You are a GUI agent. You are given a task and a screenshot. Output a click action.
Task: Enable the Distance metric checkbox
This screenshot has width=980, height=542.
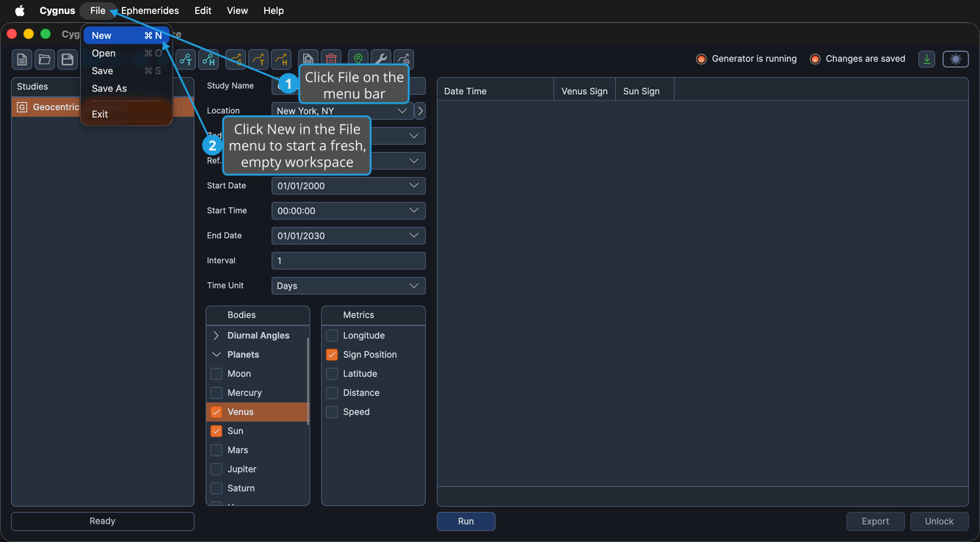tap(332, 393)
